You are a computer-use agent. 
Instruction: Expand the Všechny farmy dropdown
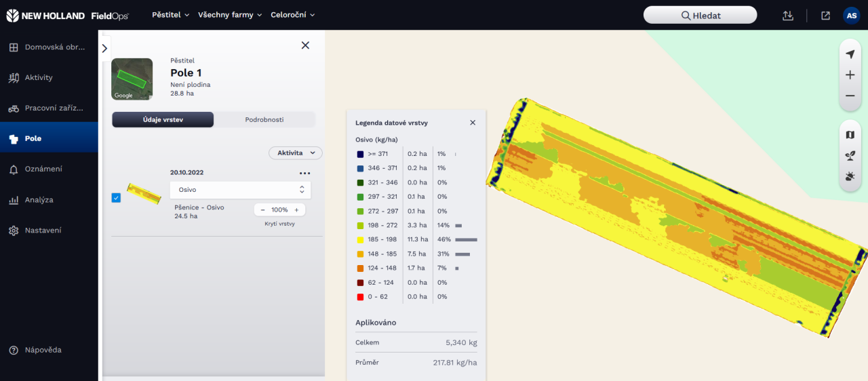point(229,15)
